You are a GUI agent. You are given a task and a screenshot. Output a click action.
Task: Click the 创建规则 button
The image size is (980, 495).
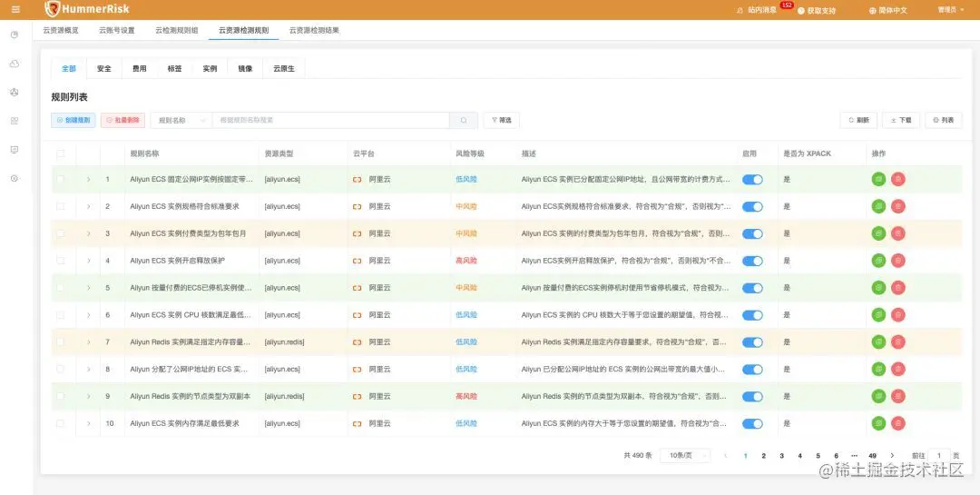[x=73, y=120]
